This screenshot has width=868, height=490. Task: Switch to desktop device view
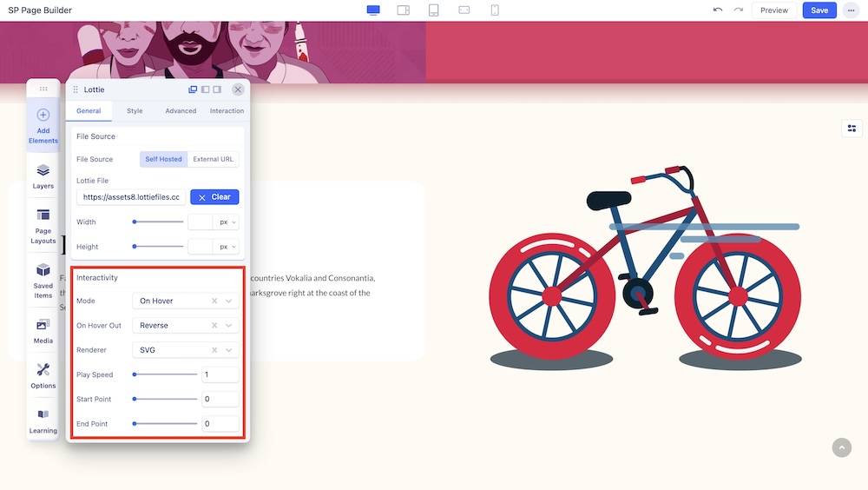(x=373, y=10)
